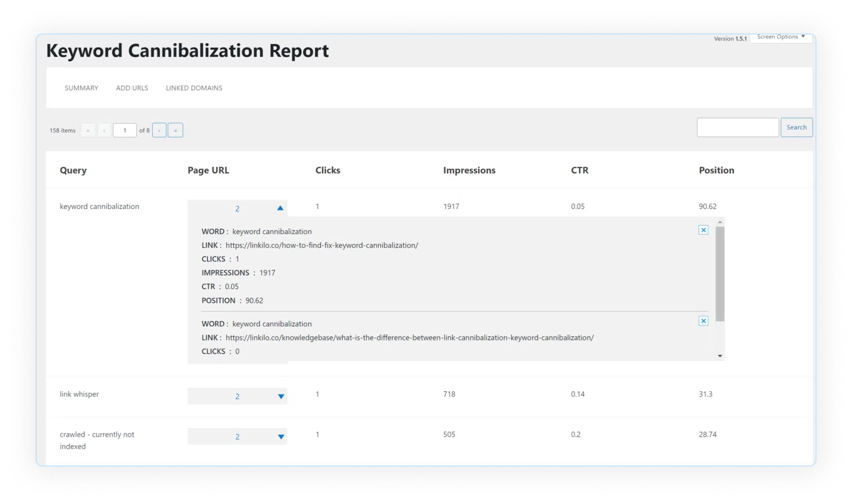Expand link whisper page URL list
852x504 pixels.
[280, 397]
